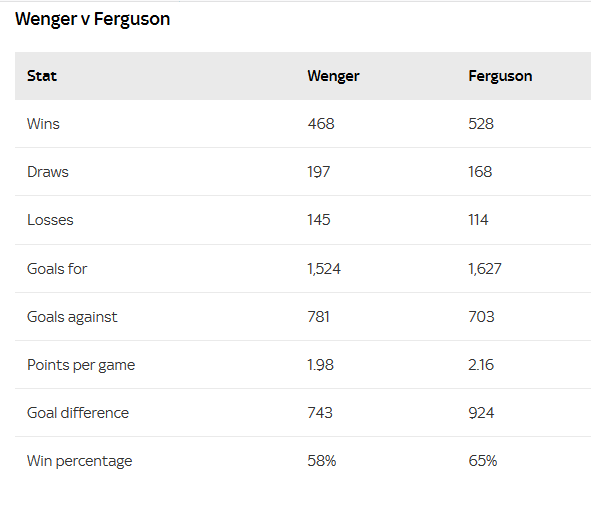
Task: Select the "Goals against" row label
Action: pyautogui.click(x=72, y=317)
